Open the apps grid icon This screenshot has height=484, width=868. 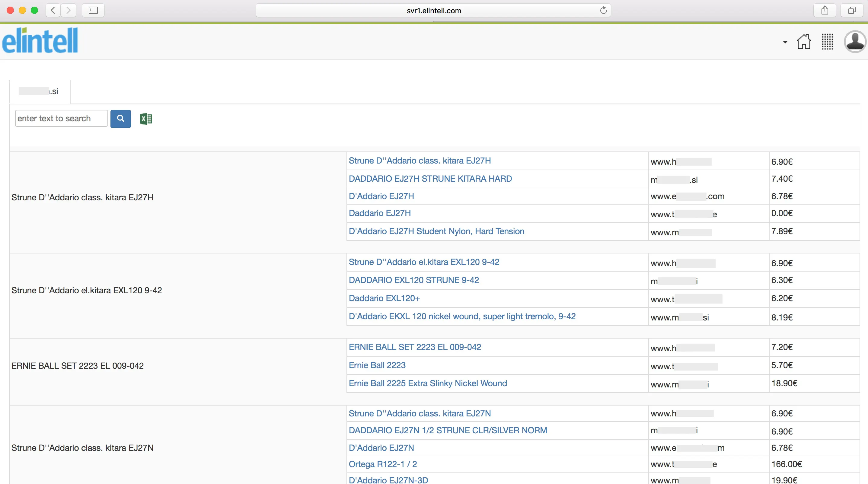(x=827, y=42)
